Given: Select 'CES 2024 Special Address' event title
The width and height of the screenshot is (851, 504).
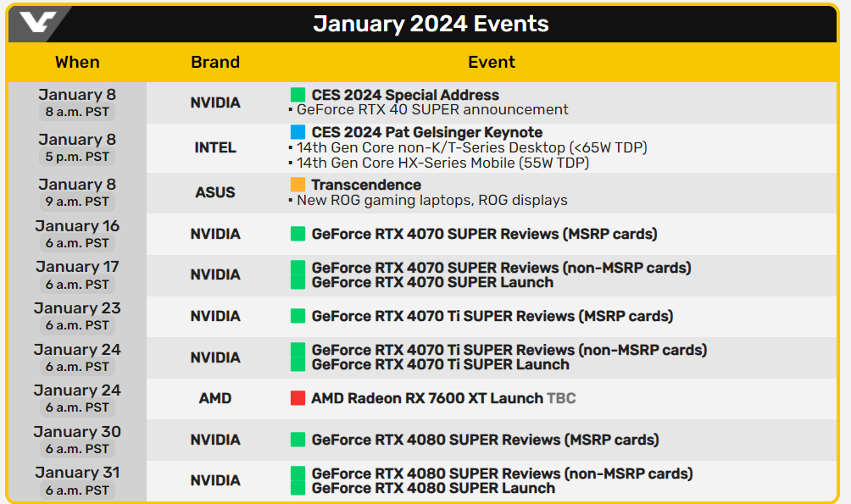Looking at the screenshot, I should [x=405, y=95].
